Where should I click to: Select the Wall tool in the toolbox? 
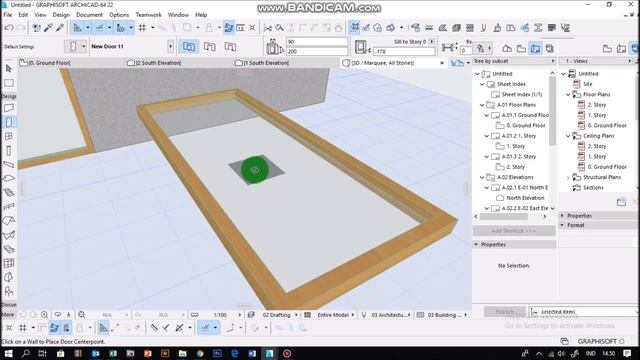9,108
